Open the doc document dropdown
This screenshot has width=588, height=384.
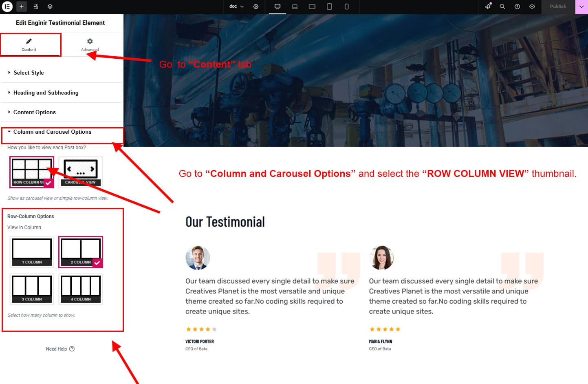[x=236, y=7]
